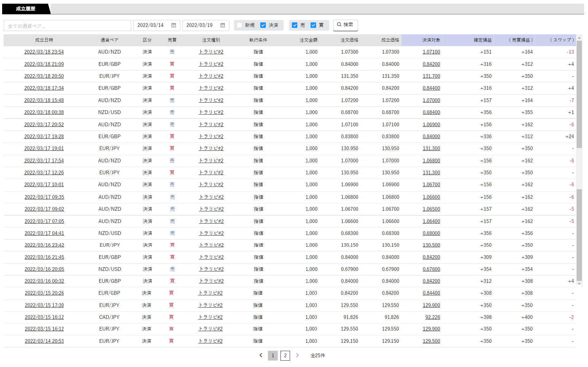Click the +398 confirmed profit value
This screenshot has height=367, width=588.
click(x=486, y=317)
